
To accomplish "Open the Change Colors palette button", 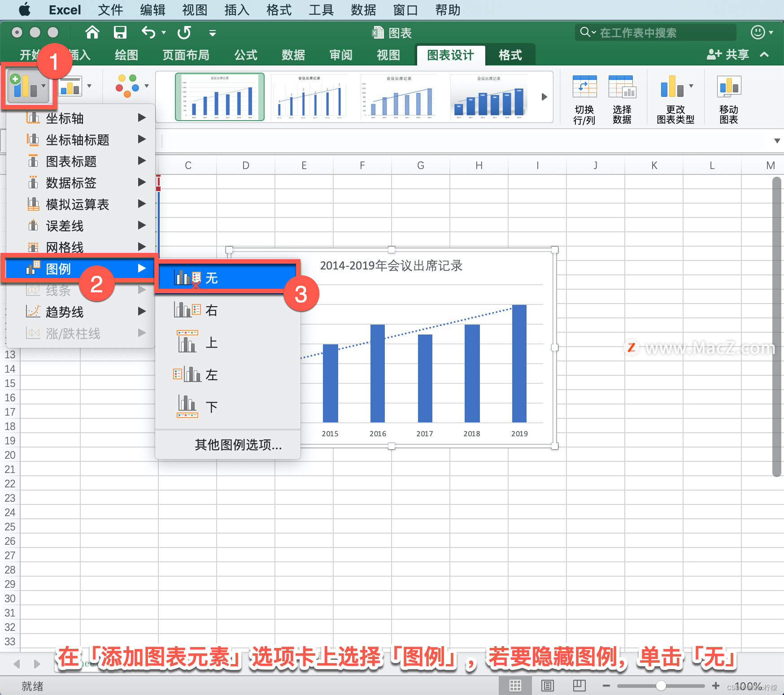I will (132, 86).
